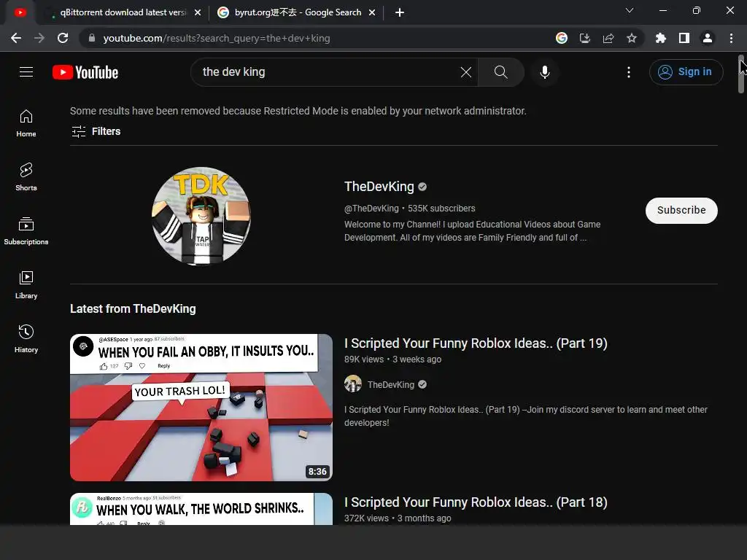Switch to the YouTube pinned tab
Viewport: 747px width, 560px height.
click(20, 12)
